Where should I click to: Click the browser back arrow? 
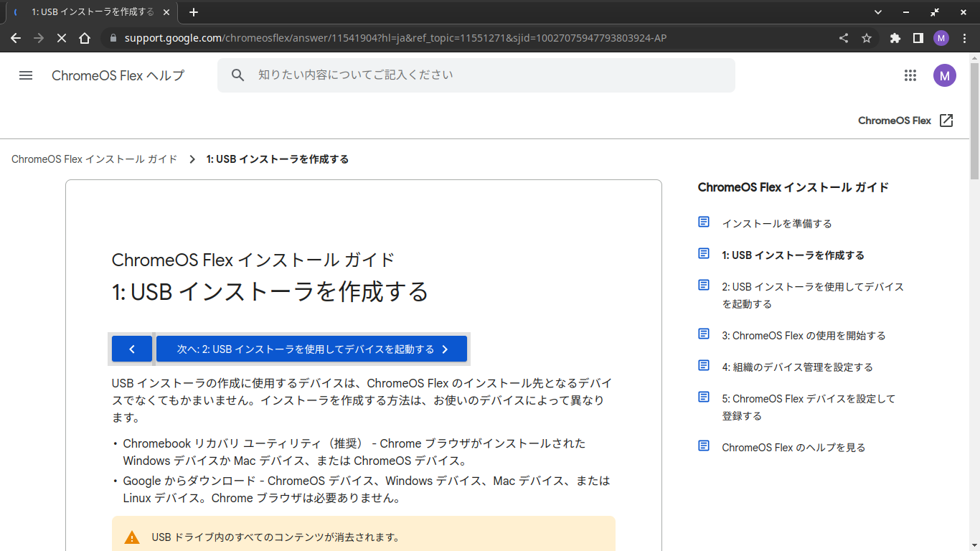tap(16, 38)
